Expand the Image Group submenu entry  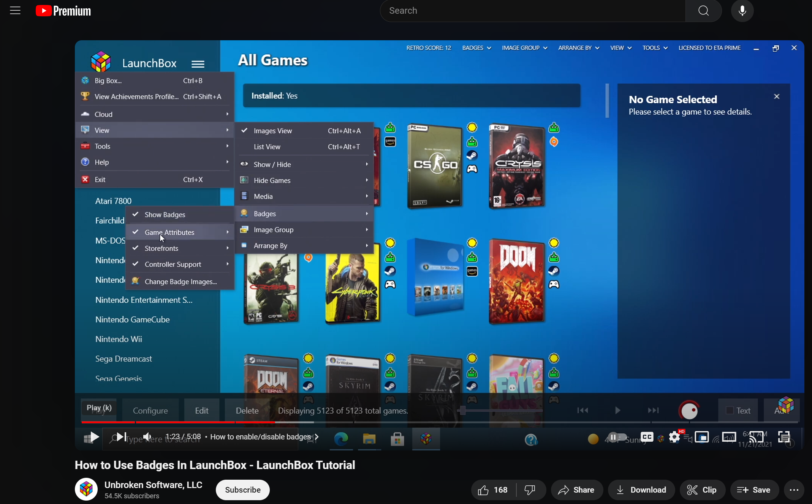[304, 230]
